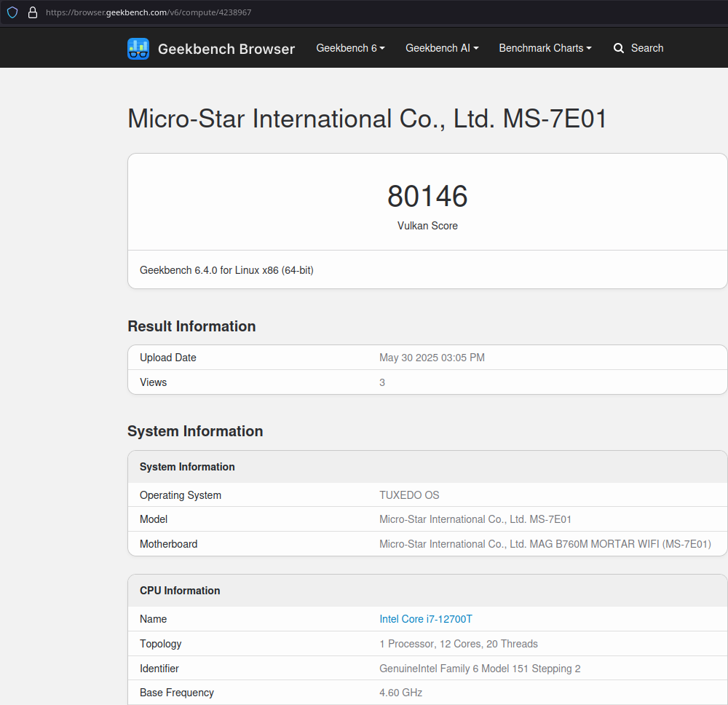Image resolution: width=728 pixels, height=705 pixels.
Task: Click the Base Frequency label
Action: point(177,693)
